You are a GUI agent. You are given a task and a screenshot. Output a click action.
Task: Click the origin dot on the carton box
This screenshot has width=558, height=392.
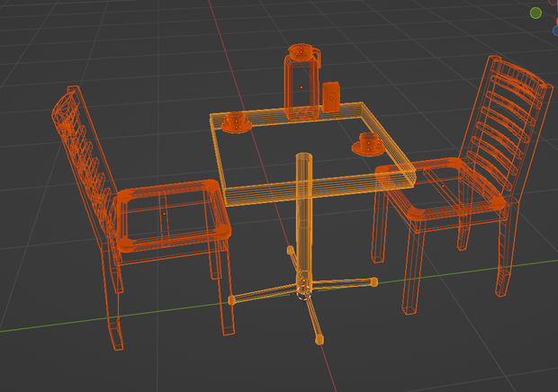(x=332, y=99)
